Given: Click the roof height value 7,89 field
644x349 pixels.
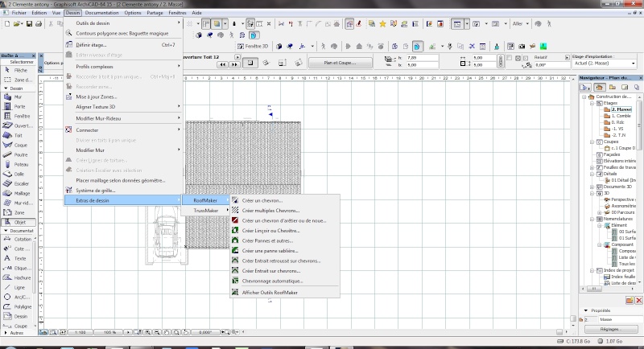Looking at the screenshot, I should click(x=422, y=58).
